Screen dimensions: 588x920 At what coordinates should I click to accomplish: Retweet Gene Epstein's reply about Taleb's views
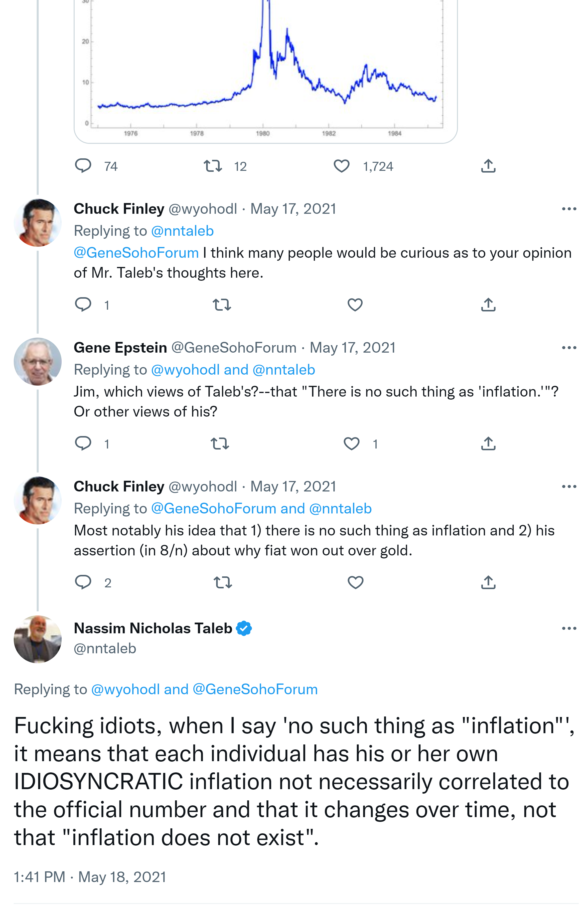point(220,444)
